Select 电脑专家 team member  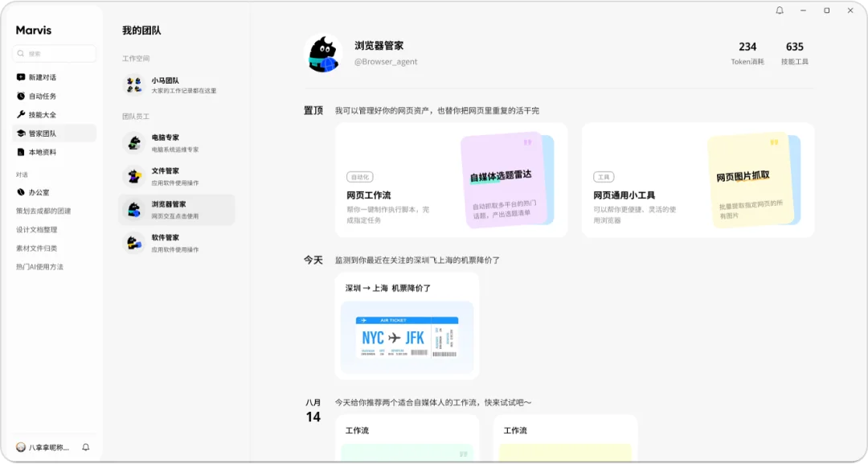click(177, 143)
